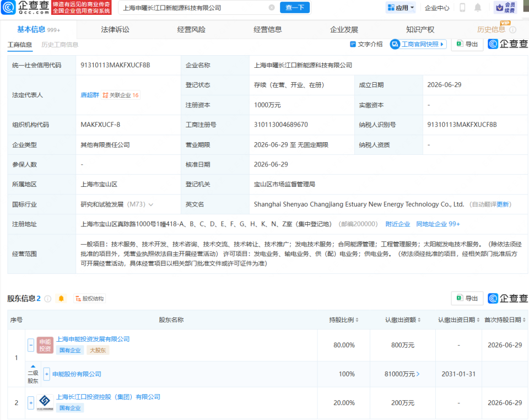Viewport: 529px width, 420px height.
Task: Click 导出 in 股东信息 section
Action: (467, 298)
